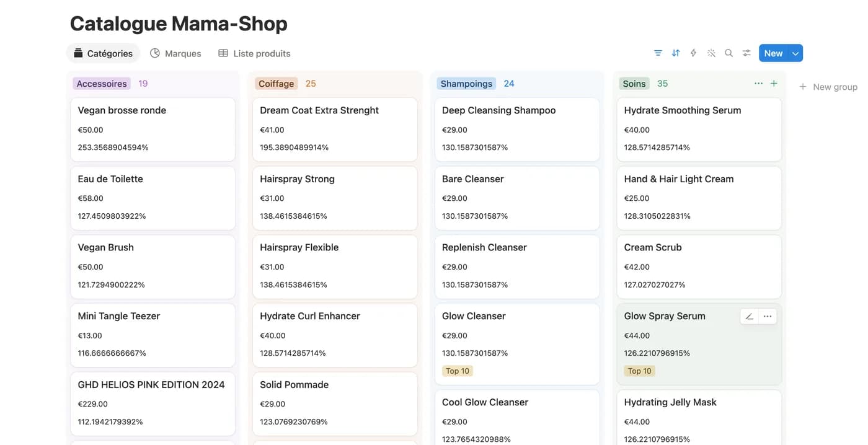Image resolution: width=868 pixels, height=445 pixels.
Task: Click the Catalogue Mama-Shop page title
Action: coord(179,24)
